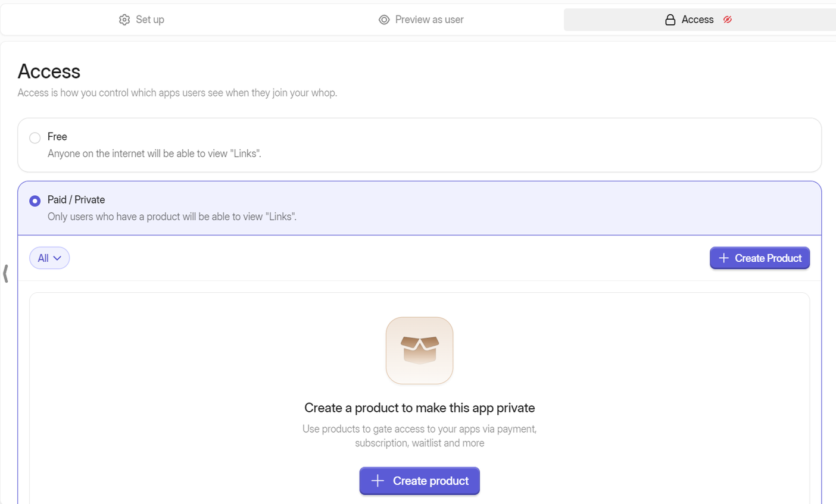Open the All products filter dropdown
The image size is (836, 504).
[49, 258]
